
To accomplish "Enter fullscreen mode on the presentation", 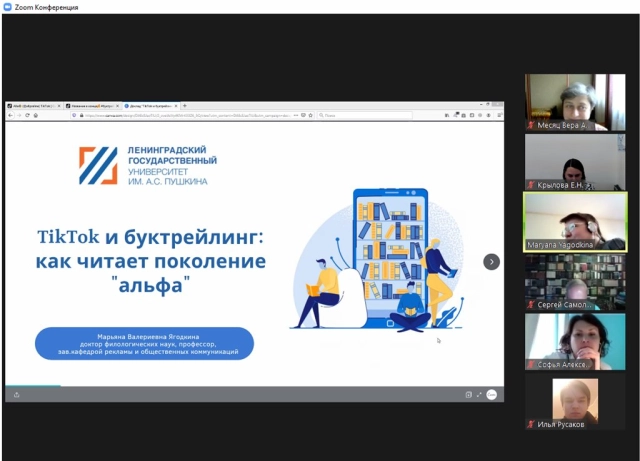I will coord(479,395).
